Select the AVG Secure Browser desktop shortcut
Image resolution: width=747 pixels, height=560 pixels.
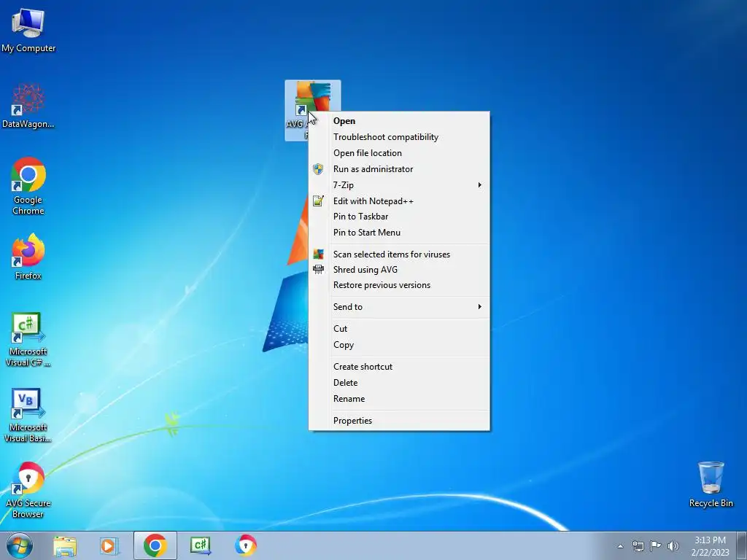coord(28,489)
